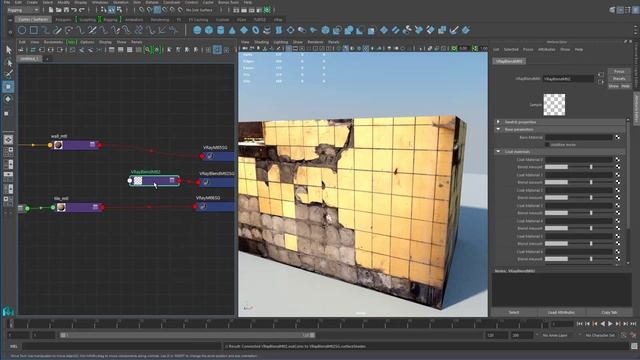Click the redo arrow in the status line

[82, 10]
